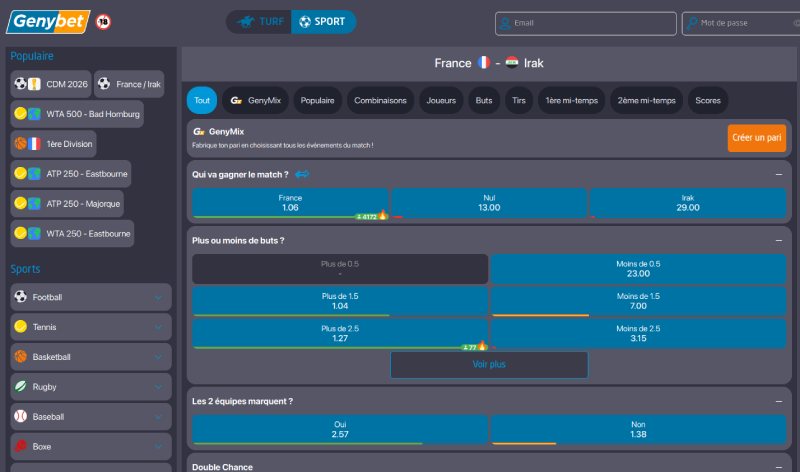Viewport: 800px width, 472px height.
Task: Select Non at 1.38
Action: tap(638, 430)
